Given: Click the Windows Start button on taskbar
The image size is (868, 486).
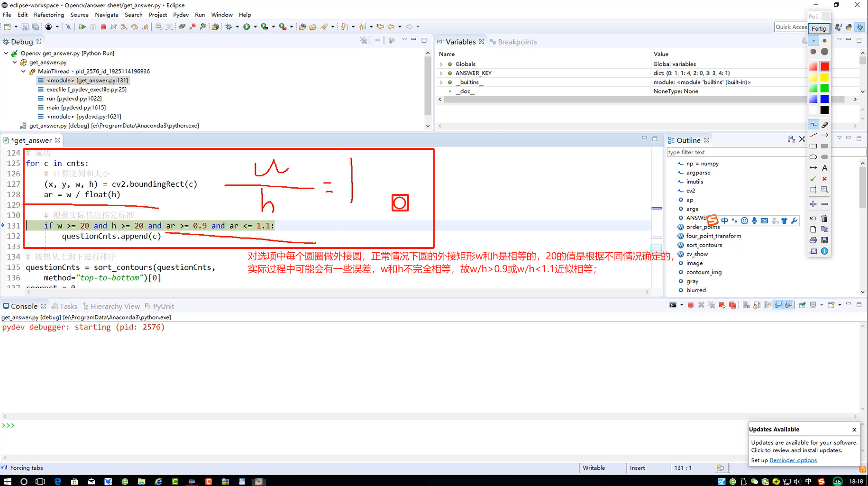Looking at the screenshot, I should tap(8, 481).
